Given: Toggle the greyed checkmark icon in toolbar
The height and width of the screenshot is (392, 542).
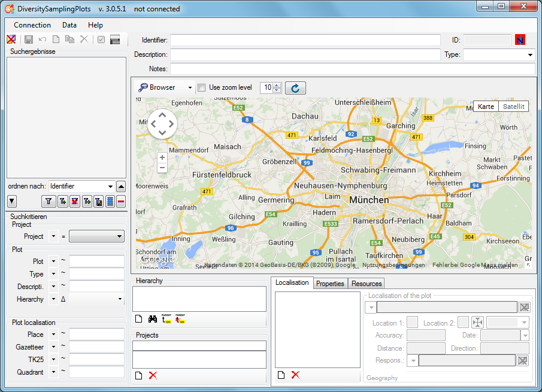Looking at the screenshot, I should 101,39.
